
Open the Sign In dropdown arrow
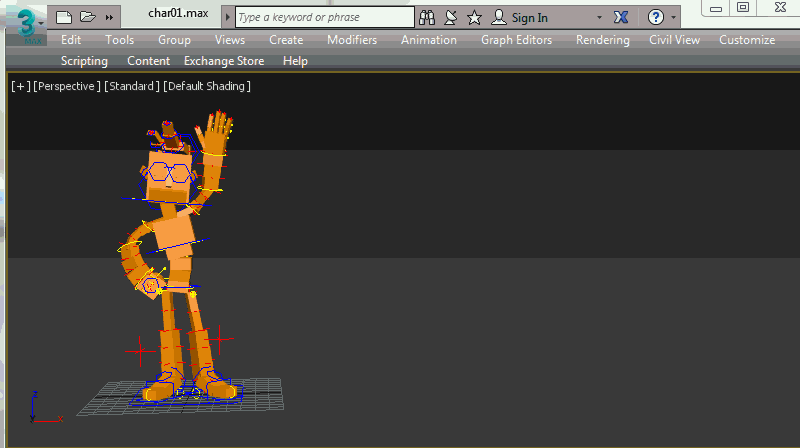point(599,18)
